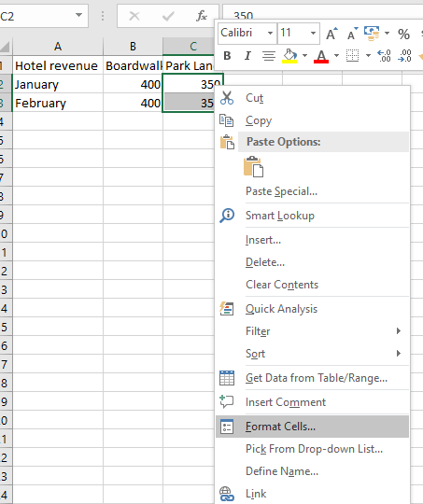
Task: Toggle Italic formatting in mini toolbar
Action: pyautogui.click(x=247, y=56)
